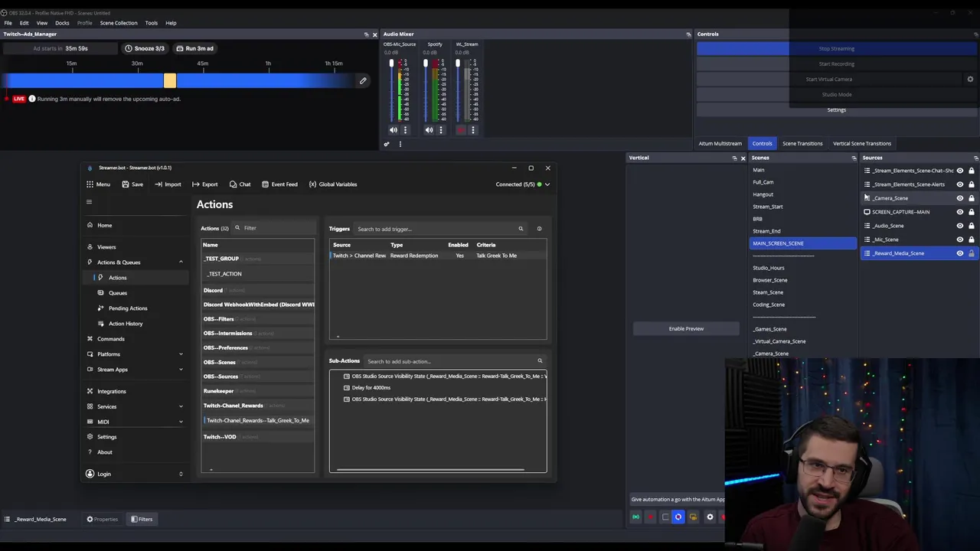This screenshot has height=551, width=980.
Task: Toggle lock on _Reward_Media_Scene source
Action: (x=972, y=253)
